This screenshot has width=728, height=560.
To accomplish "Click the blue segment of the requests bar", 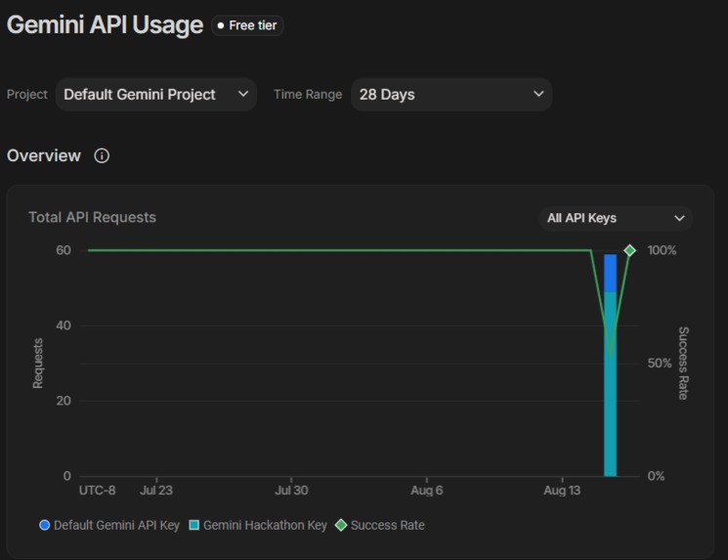I will [x=610, y=273].
